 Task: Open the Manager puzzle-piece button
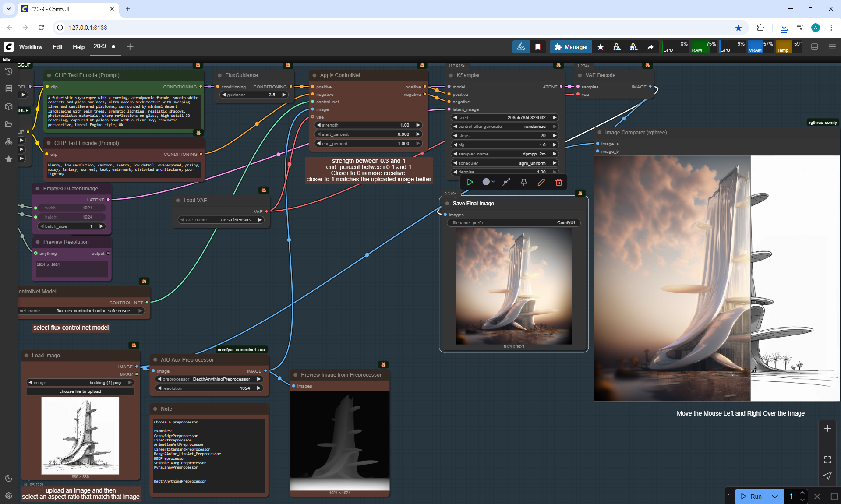571,47
